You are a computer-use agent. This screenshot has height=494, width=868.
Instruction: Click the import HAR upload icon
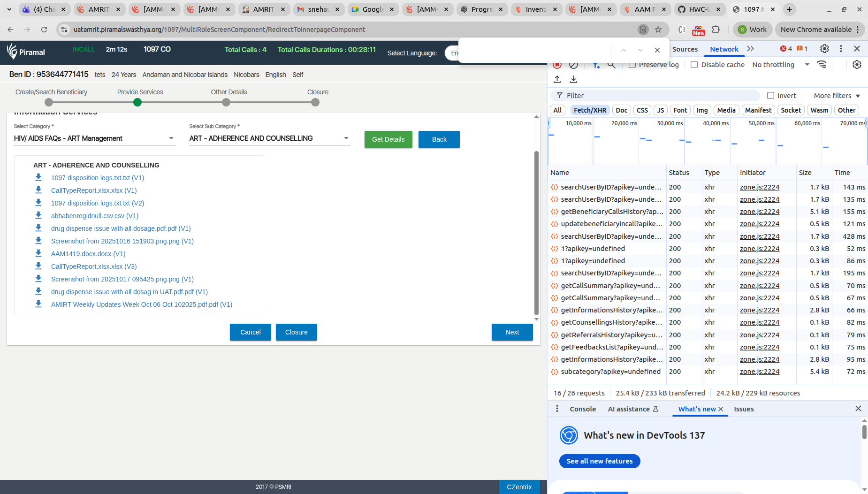pos(557,79)
